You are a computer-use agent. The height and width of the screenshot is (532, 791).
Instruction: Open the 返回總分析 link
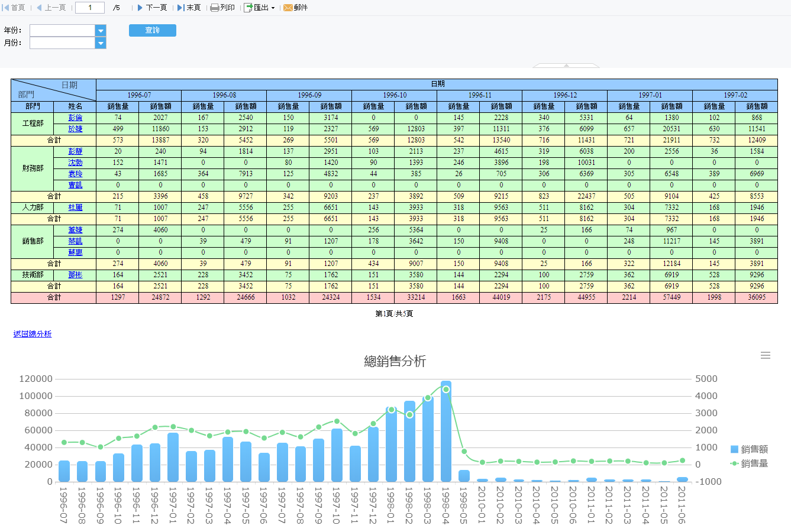33,334
